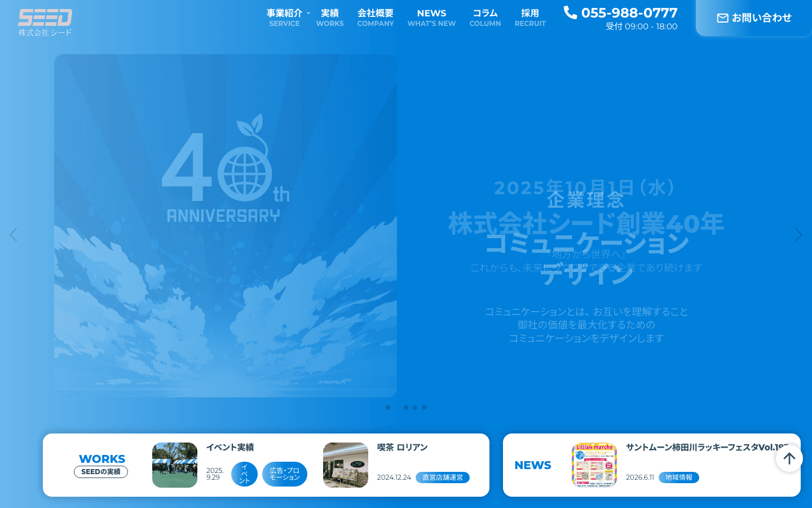Screen dimensions: 812x508
Task: Go to the previous slide with the left arrow
Action: [x=14, y=235]
